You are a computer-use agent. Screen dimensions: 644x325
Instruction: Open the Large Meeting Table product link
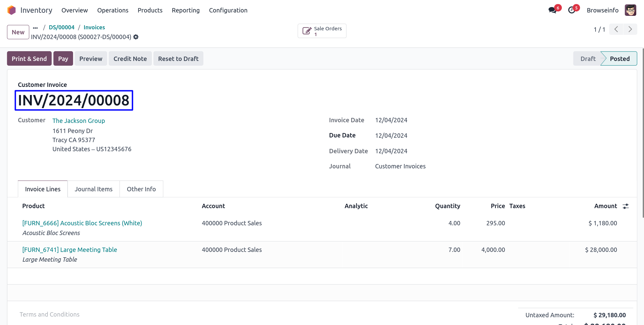pos(70,250)
